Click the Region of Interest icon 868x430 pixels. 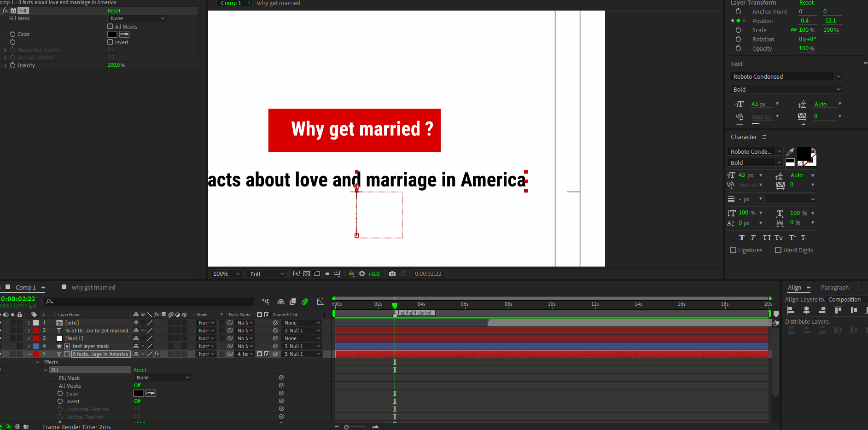click(327, 273)
